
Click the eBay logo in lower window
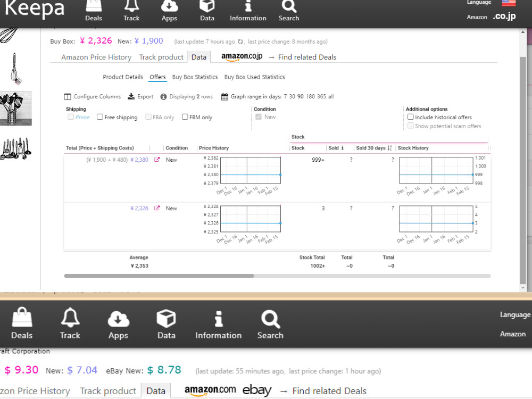[x=257, y=390]
